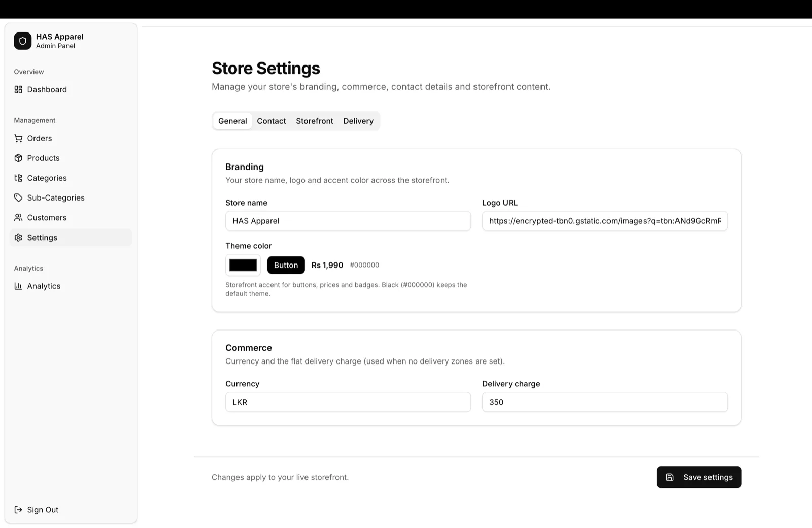Select the Currency input field
Viewport: 812px width, 528px height.
pos(348,402)
